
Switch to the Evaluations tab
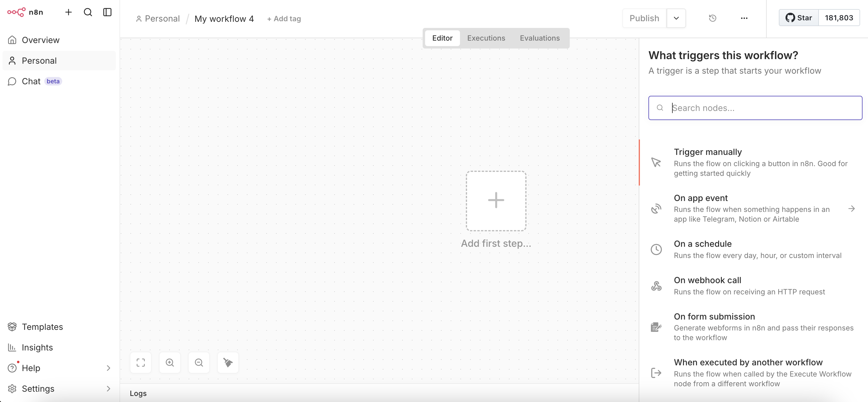540,38
